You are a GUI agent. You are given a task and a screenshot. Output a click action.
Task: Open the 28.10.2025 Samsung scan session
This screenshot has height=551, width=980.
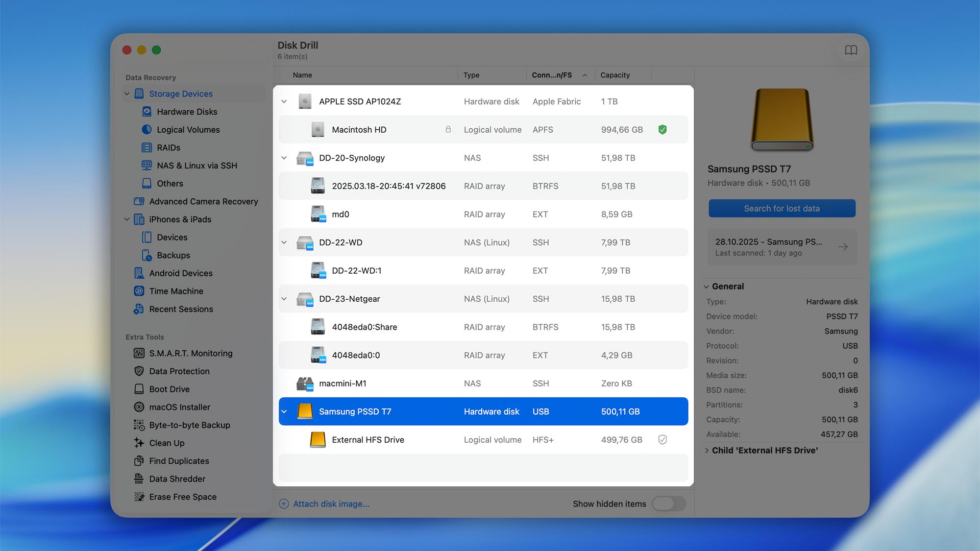pos(782,247)
